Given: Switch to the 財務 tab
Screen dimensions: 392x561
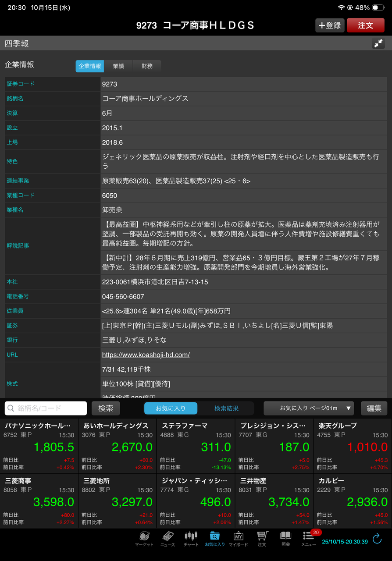Looking at the screenshot, I should [147, 66].
